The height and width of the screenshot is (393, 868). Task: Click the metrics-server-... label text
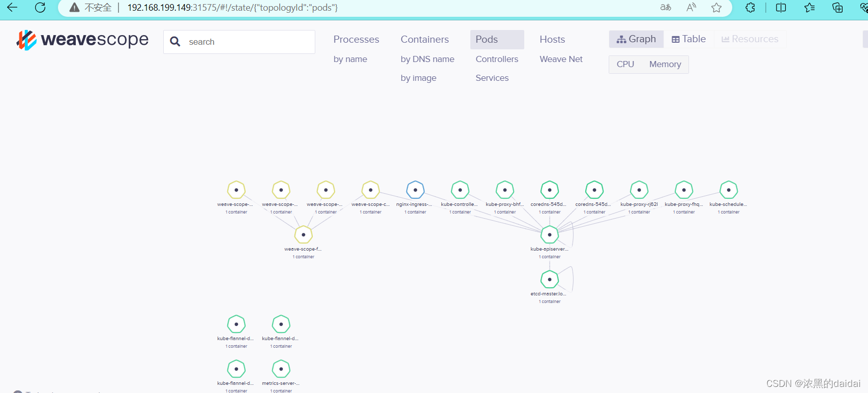pos(281,383)
